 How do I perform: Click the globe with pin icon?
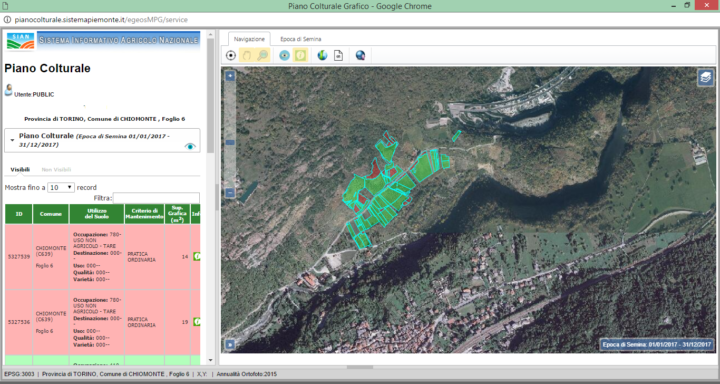click(360, 56)
